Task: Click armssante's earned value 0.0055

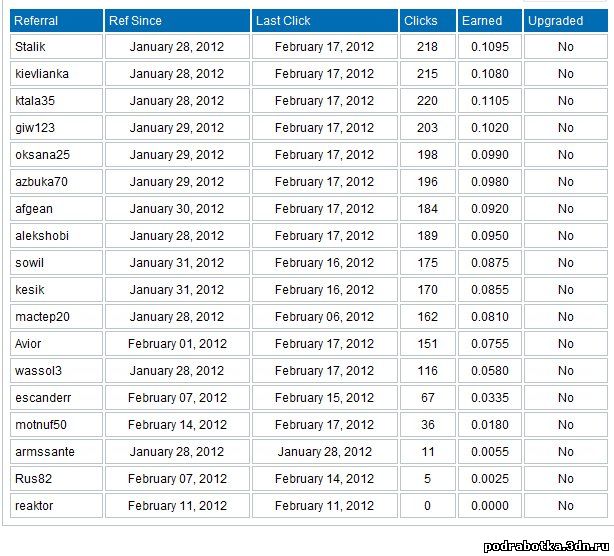Action: pyautogui.click(x=489, y=452)
